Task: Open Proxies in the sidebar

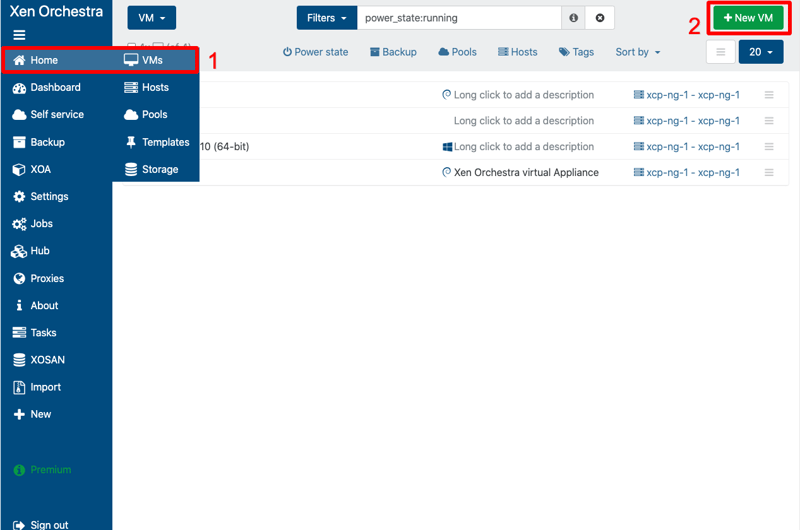Action: pyautogui.click(x=46, y=278)
